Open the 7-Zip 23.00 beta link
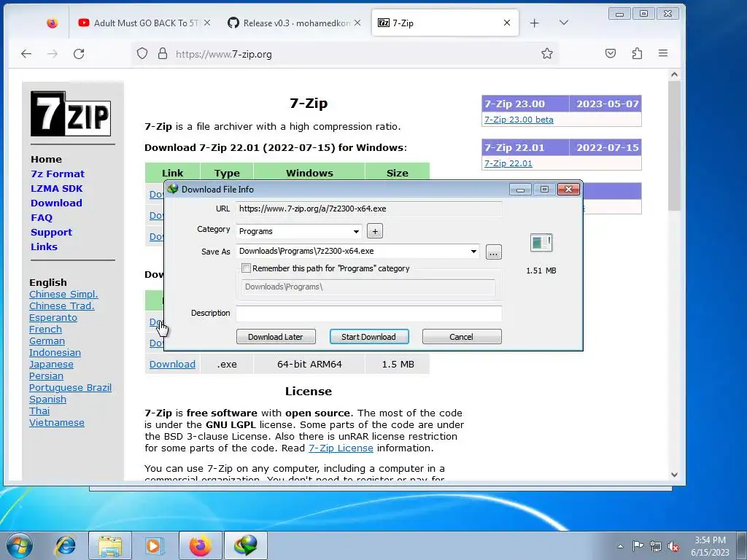Image resolution: width=747 pixels, height=560 pixels. point(519,120)
